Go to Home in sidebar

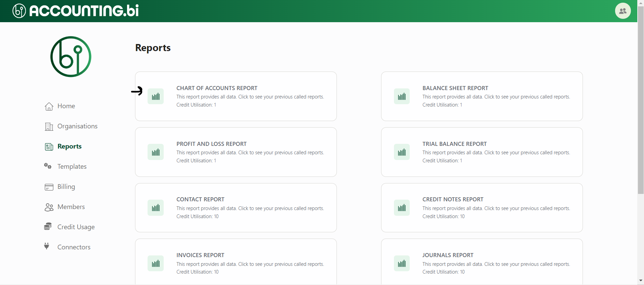point(66,106)
